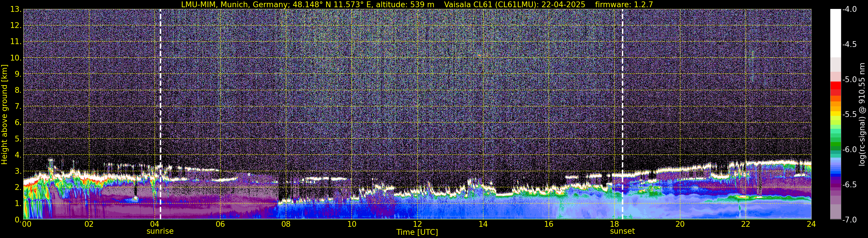Screen dimensions: 868x238
Task: Click the '1.' height tick label
Action: pyautogui.click(x=18, y=203)
